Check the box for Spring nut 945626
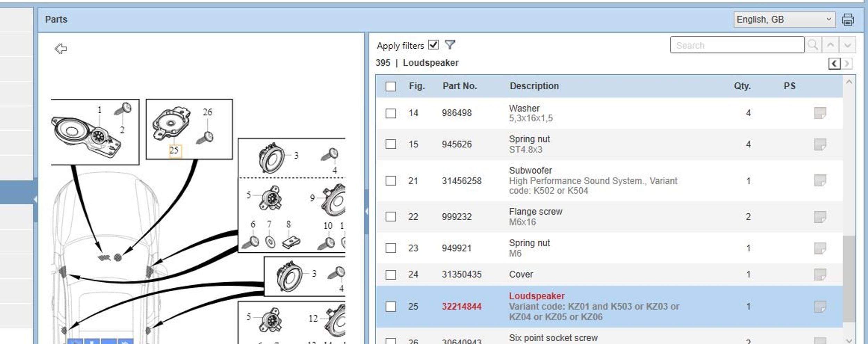The width and height of the screenshot is (868, 344). [x=391, y=144]
